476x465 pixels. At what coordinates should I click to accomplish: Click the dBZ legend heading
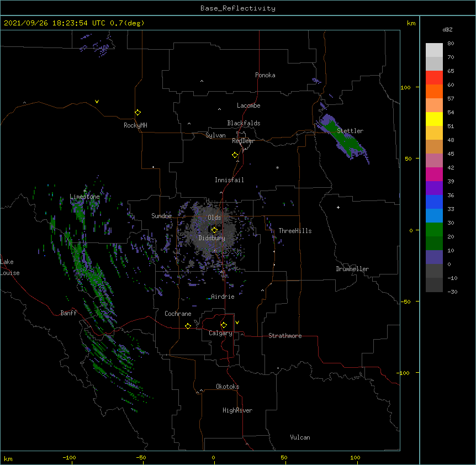[x=447, y=29]
